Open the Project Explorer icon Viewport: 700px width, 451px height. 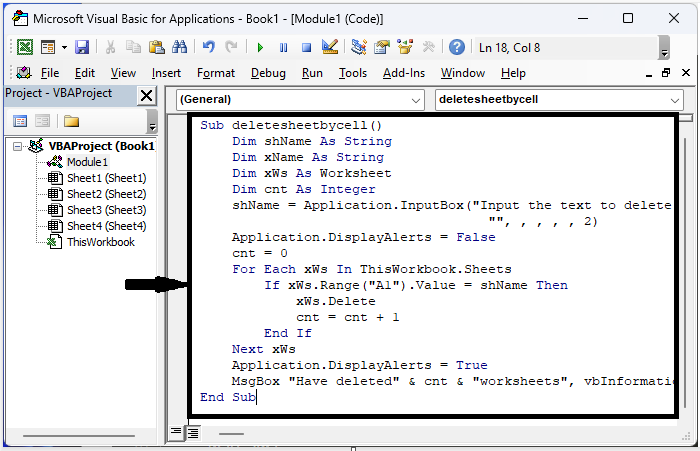click(358, 47)
